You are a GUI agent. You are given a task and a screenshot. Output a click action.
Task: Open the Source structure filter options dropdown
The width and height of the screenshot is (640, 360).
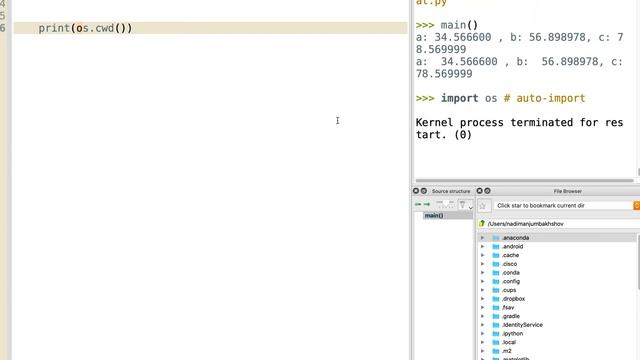coord(465,205)
